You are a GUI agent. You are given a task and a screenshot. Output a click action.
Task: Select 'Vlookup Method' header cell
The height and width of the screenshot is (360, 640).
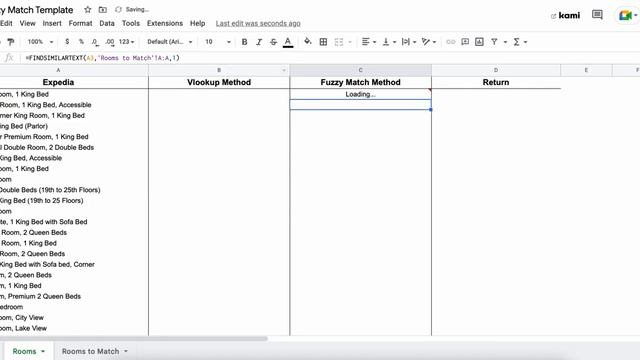coord(219,82)
